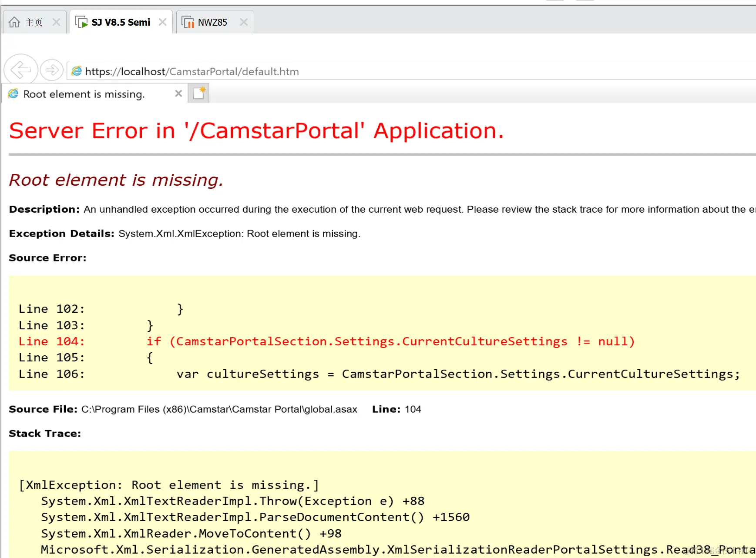
Task: Go forward with browser forward arrow
Action: click(x=52, y=70)
